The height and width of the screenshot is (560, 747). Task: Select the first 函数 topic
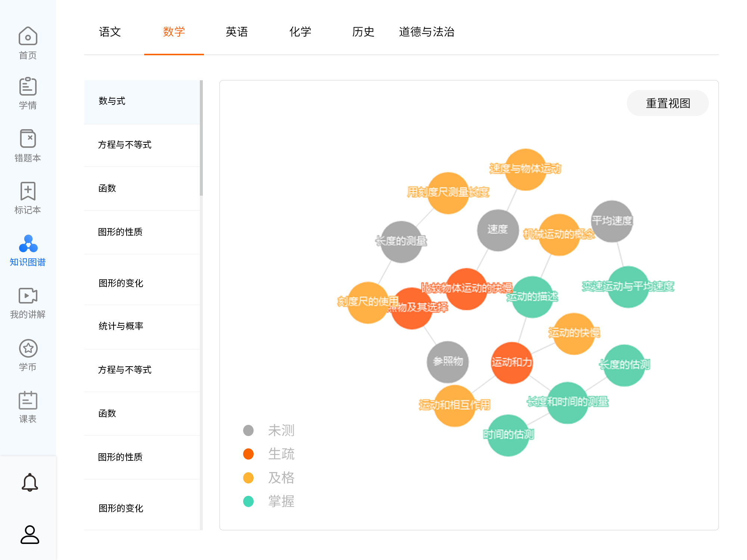(x=142, y=189)
